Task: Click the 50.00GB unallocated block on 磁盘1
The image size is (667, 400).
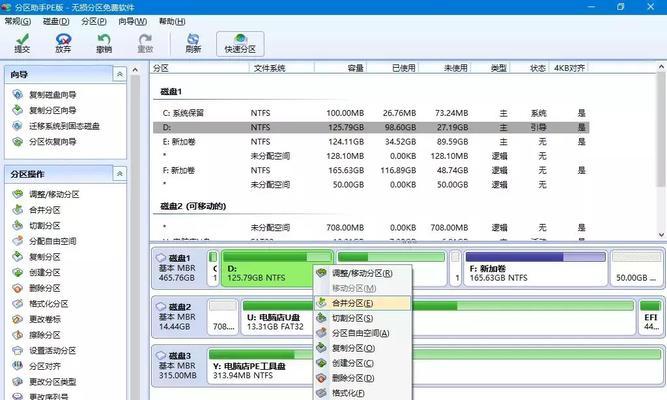Action: click(x=636, y=268)
